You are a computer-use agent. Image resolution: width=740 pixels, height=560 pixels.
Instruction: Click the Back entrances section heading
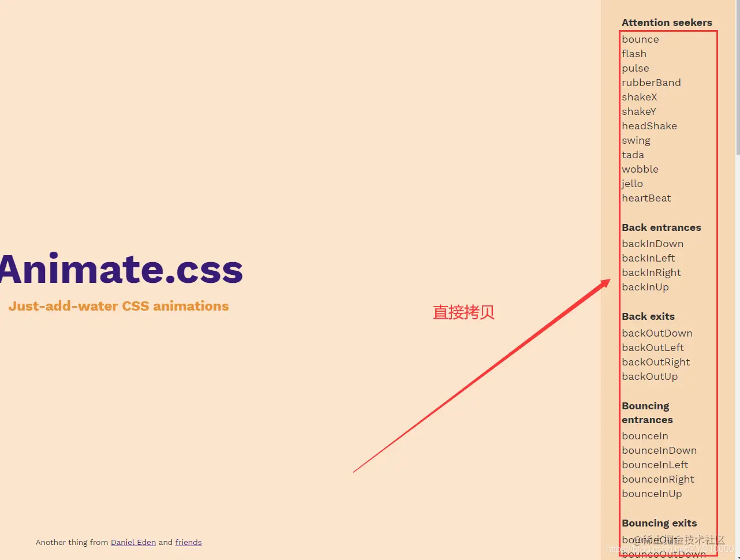pyautogui.click(x=661, y=227)
